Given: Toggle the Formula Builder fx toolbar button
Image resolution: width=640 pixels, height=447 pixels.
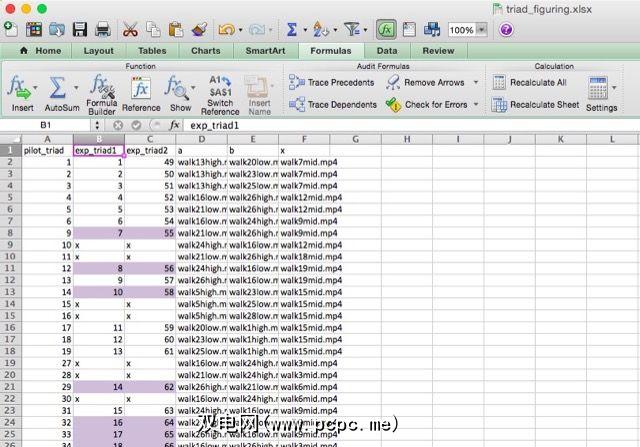Looking at the screenshot, I should [x=386, y=29].
